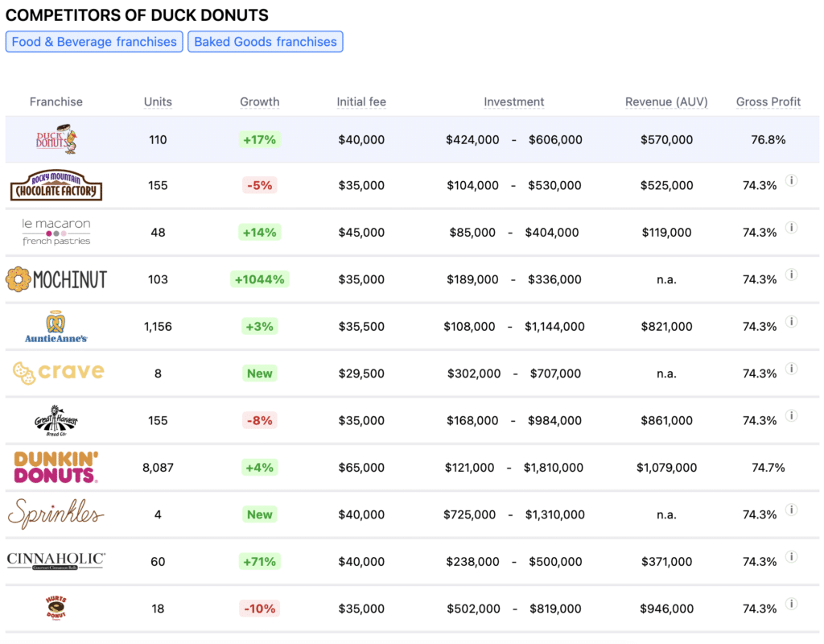Open the Cinnaholic logo
Screen dimensions: 824x644
(x=56, y=560)
